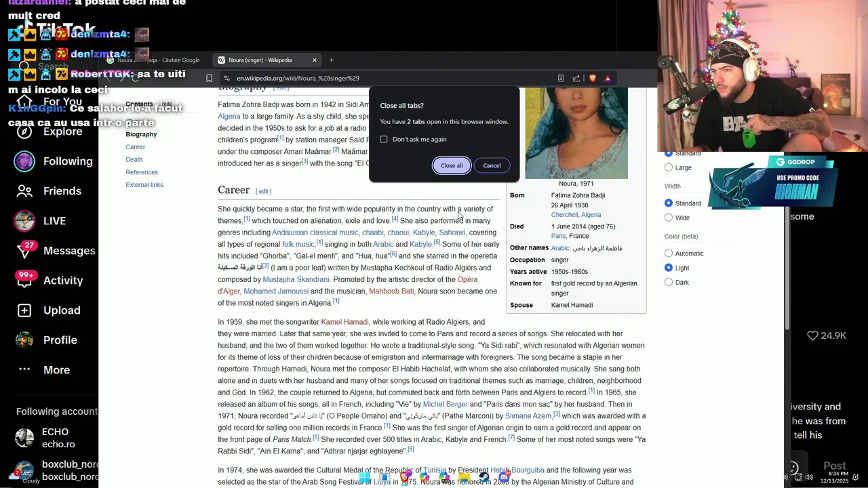868x488 pixels.
Task: Open Windows Start menu
Action: pyautogui.click(x=365, y=478)
